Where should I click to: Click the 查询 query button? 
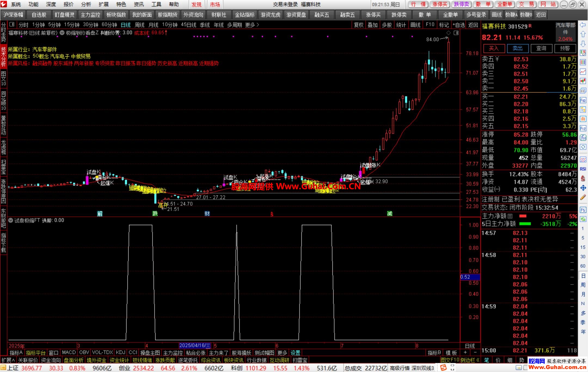[x=541, y=48]
